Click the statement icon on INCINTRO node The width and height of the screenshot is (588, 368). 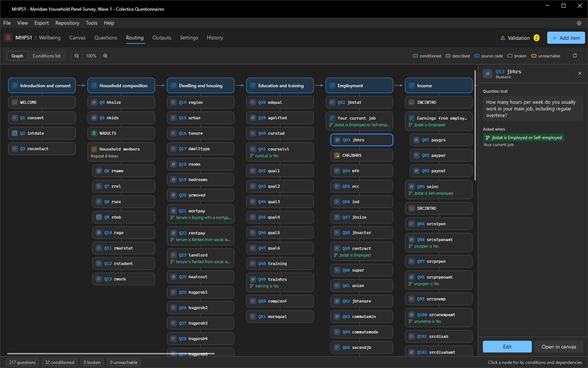pyautogui.click(x=412, y=102)
